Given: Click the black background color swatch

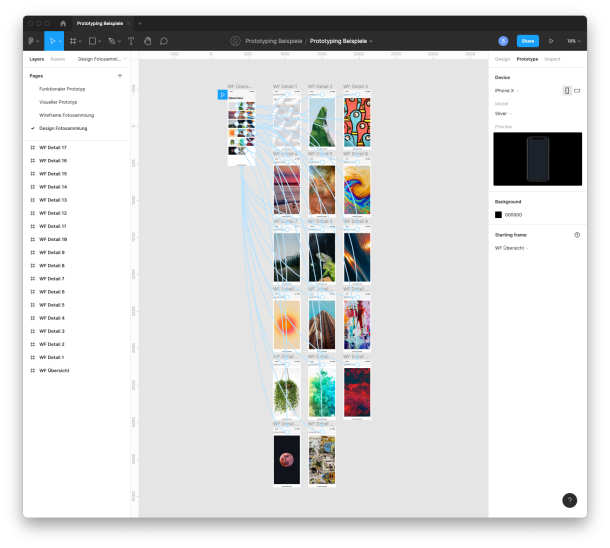Looking at the screenshot, I should tap(499, 214).
